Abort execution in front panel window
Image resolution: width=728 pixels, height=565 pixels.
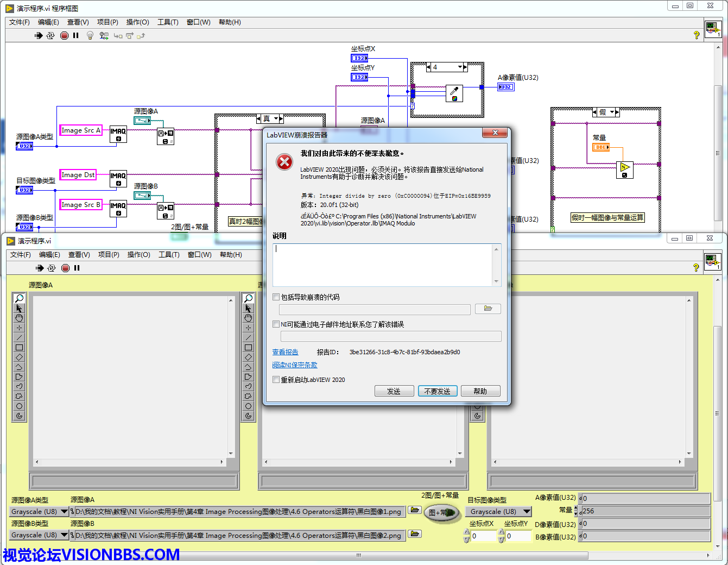[65, 268]
